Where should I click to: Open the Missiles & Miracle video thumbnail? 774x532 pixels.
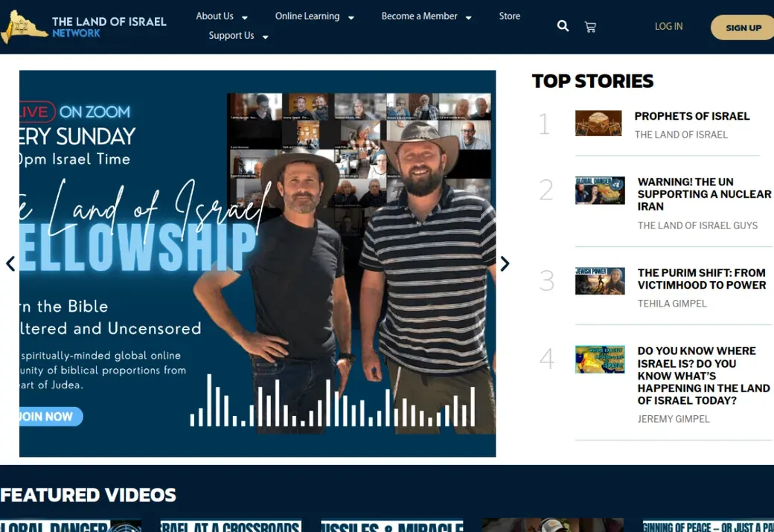[x=392, y=525]
